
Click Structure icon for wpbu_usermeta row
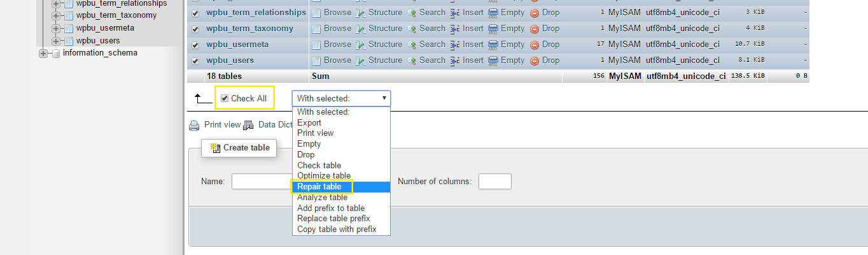click(361, 45)
